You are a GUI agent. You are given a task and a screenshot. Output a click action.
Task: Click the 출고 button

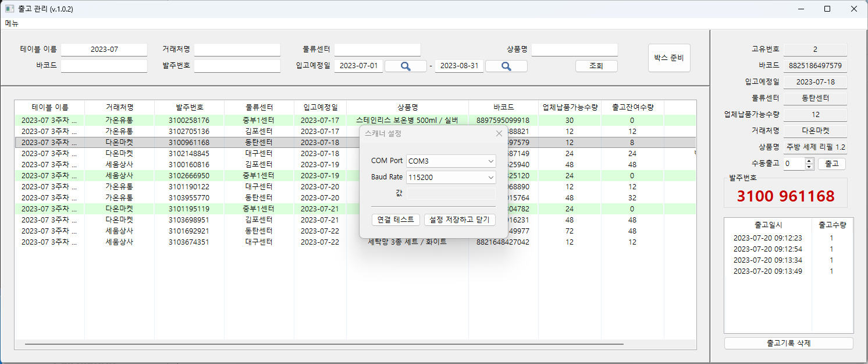(x=832, y=164)
